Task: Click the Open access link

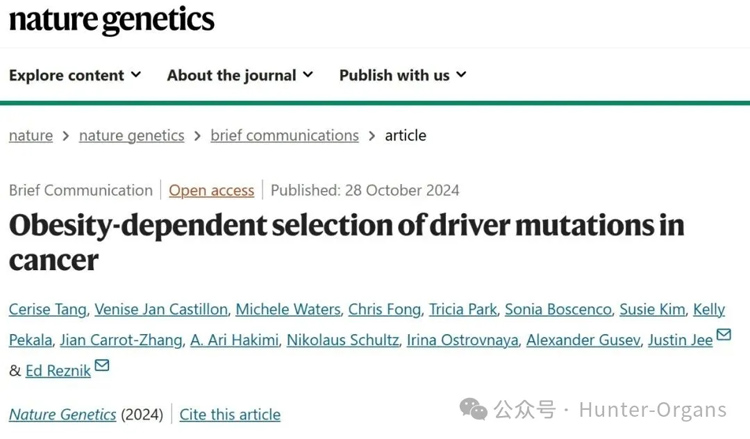Action: [211, 190]
